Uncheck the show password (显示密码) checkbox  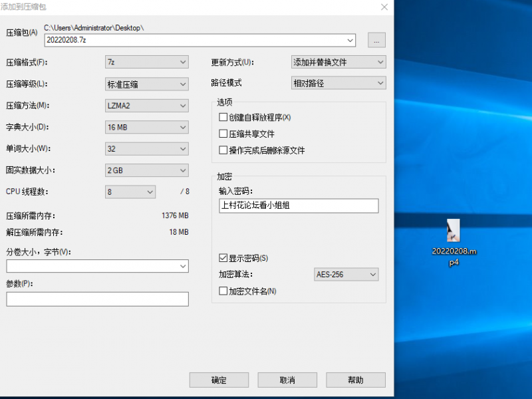point(223,258)
